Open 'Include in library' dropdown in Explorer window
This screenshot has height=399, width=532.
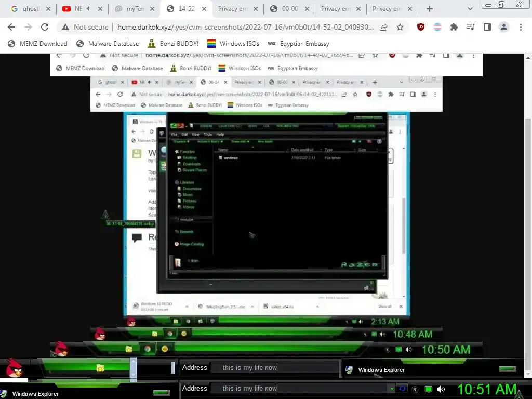(210, 141)
